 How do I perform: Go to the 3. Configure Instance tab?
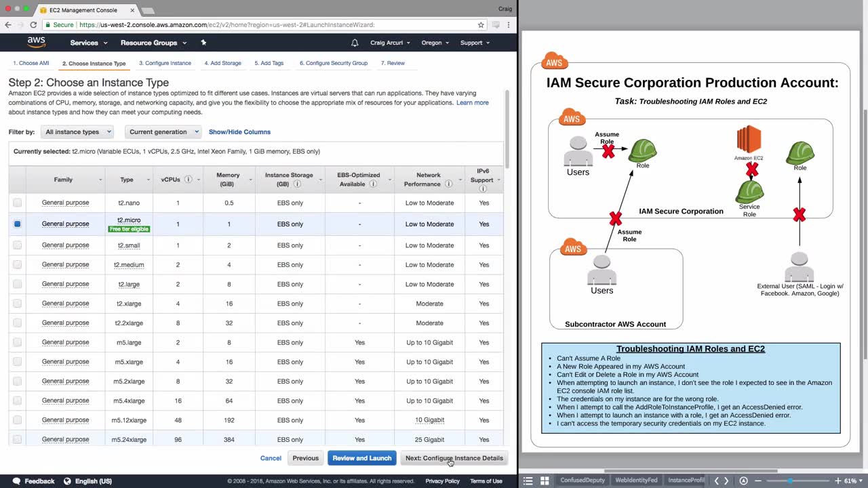pyautogui.click(x=165, y=63)
